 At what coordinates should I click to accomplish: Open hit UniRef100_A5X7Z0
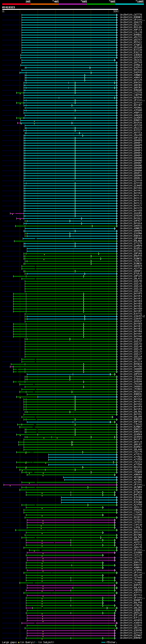click(131, 37)
